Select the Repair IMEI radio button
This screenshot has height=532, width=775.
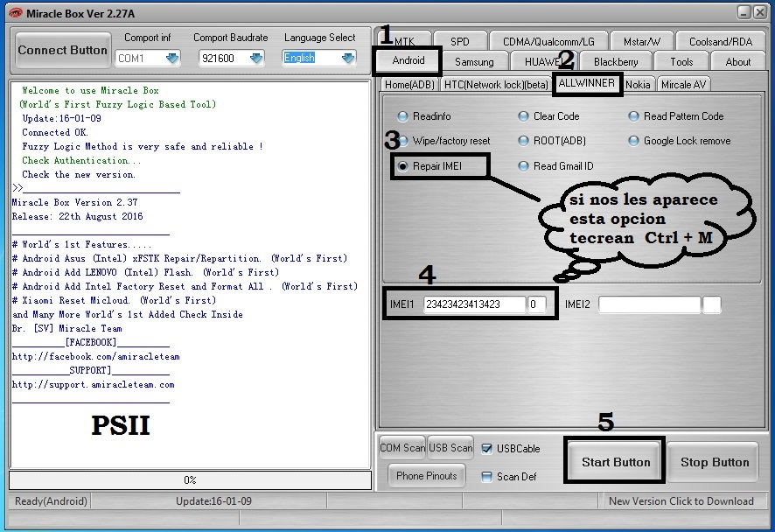(403, 166)
